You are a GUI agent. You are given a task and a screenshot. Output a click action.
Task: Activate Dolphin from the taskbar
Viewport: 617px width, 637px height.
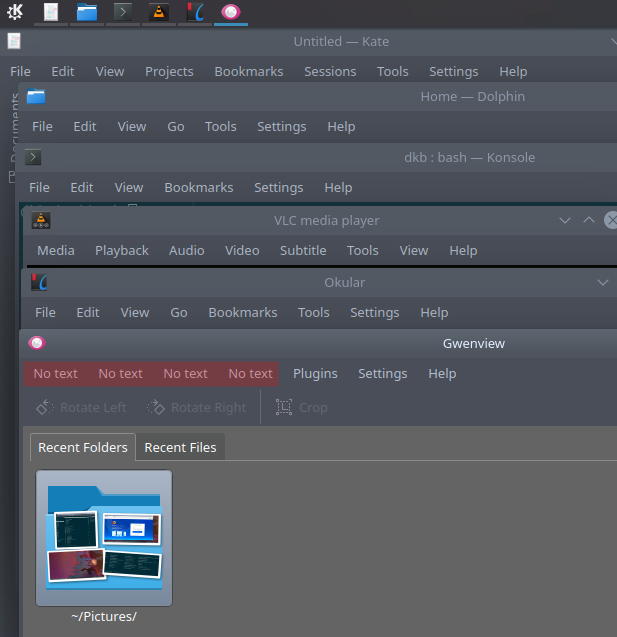tap(87, 13)
